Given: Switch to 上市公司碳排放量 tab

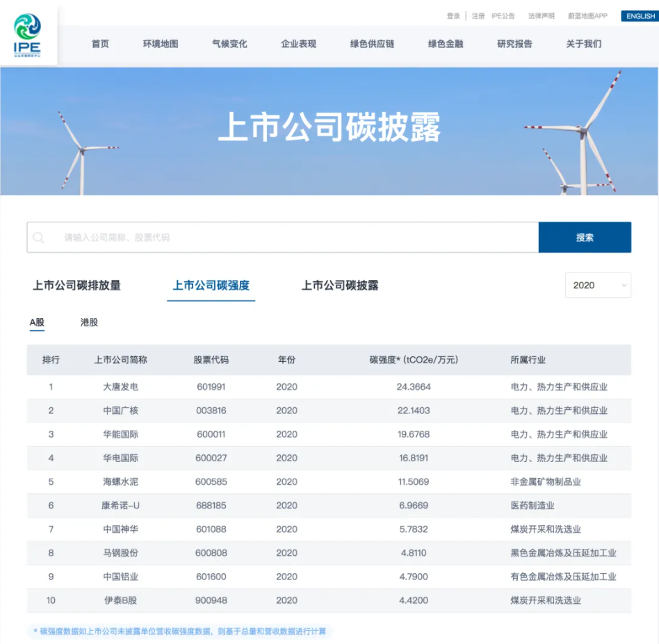Looking at the screenshot, I should point(76,286).
